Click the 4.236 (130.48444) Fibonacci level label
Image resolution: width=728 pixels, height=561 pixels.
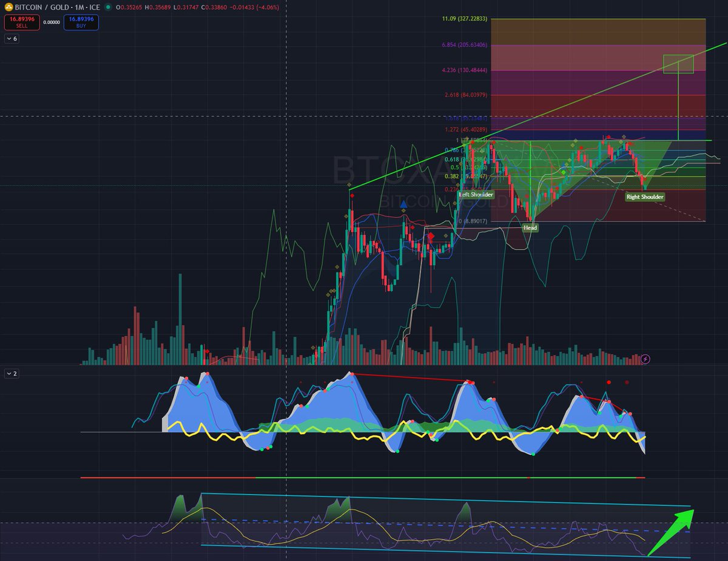tap(466, 70)
